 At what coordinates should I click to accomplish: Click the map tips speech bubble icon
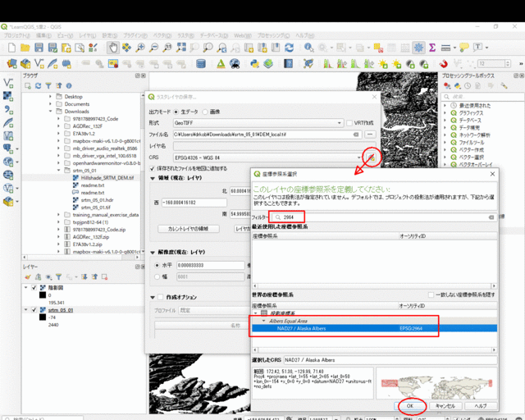pyautogui.click(x=464, y=48)
